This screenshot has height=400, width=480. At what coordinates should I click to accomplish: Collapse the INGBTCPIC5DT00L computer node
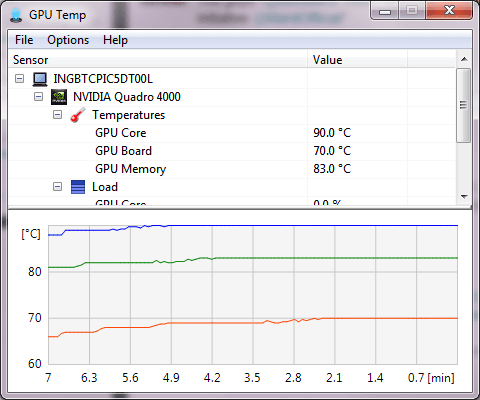pyautogui.click(x=20, y=79)
